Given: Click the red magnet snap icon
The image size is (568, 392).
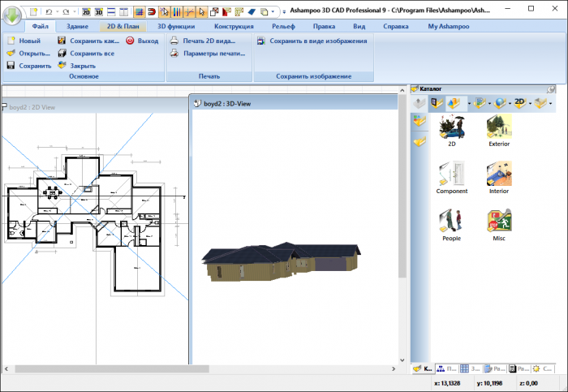Looking at the screenshot, I should coord(150,12).
